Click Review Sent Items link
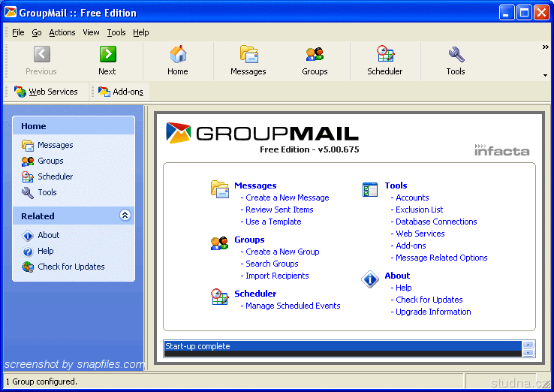This screenshot has width=554, height=392. pos(279,210)
